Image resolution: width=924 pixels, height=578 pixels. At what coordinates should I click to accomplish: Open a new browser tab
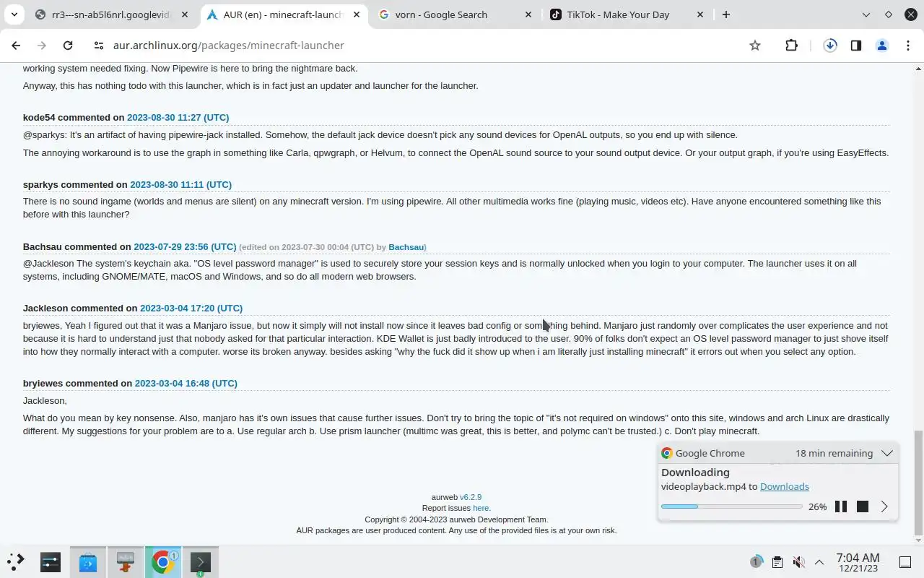[726, 14]
